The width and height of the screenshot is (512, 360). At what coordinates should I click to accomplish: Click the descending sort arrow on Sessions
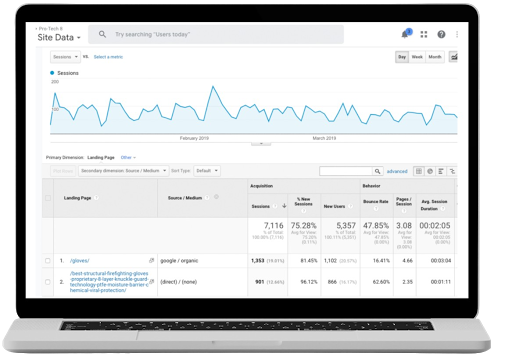pyautogui.click(x=284, y=206)
